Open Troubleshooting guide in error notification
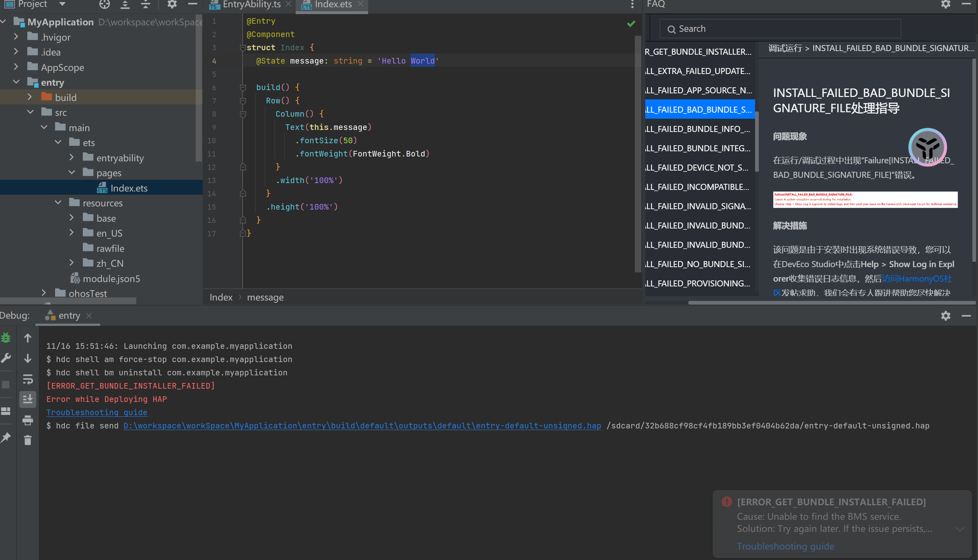This screenshot has width=978, height=560. pyautogui.click(x=785, y=546)
